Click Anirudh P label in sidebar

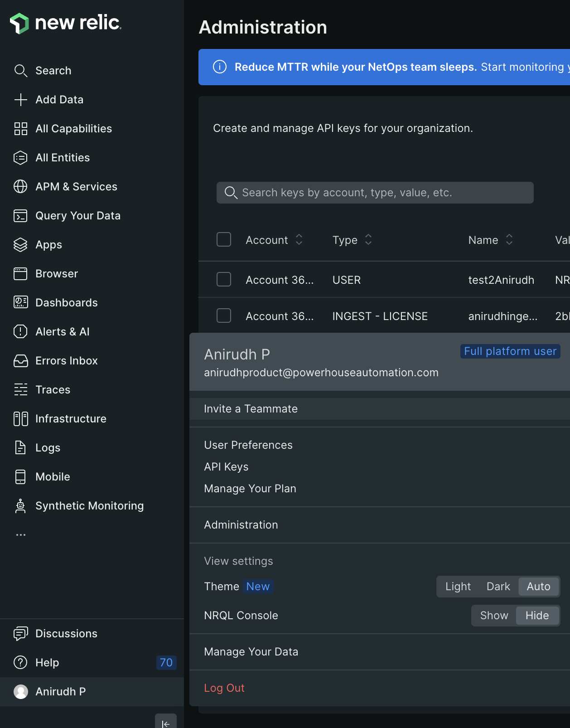pos(61,692)
